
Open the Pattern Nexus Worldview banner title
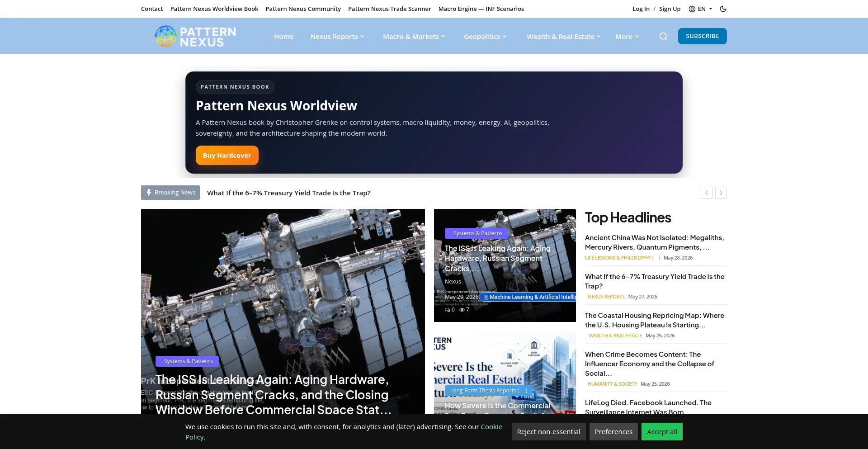click(276, 106)
